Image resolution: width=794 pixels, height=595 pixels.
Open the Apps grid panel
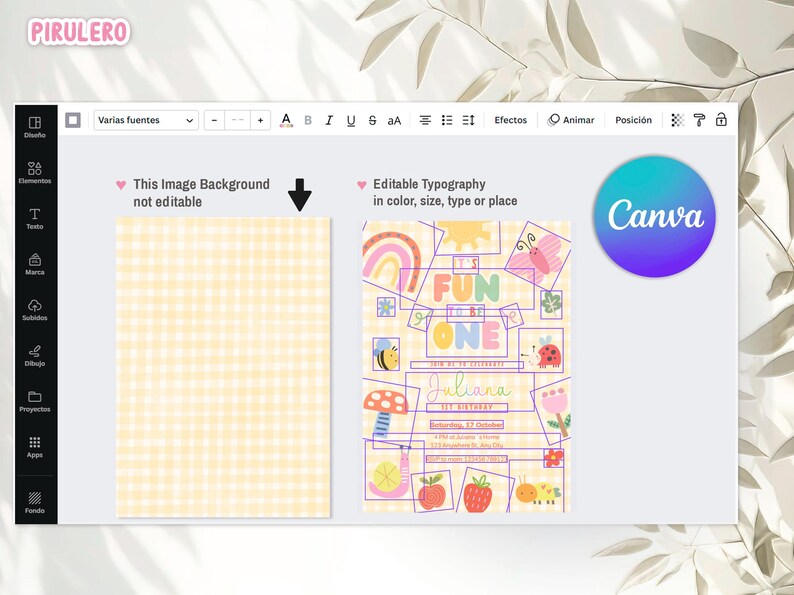(34, 447)
